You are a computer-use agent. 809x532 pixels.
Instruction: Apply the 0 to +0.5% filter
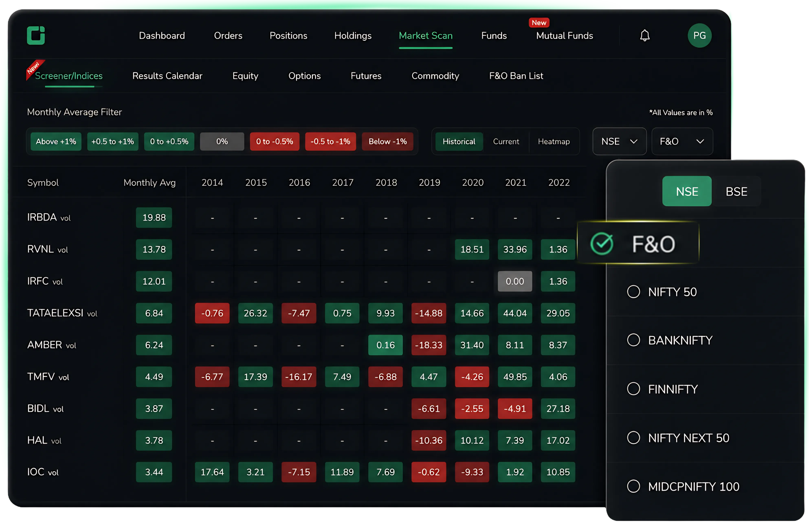click(x=169, y=141)
